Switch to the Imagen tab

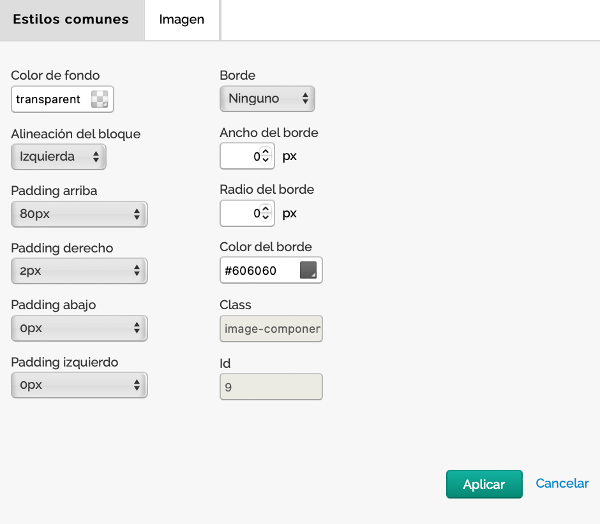(x=181, y=20)
